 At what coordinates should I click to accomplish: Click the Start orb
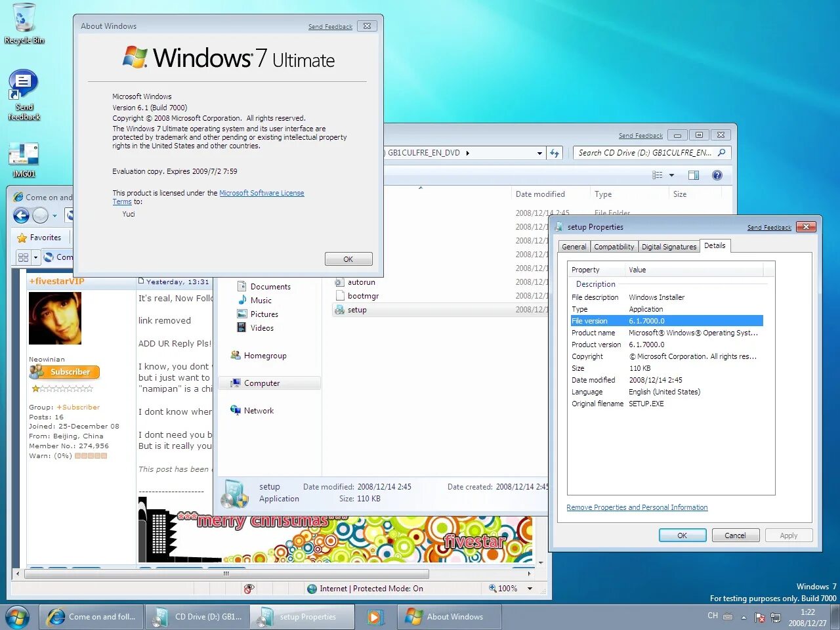17,616
